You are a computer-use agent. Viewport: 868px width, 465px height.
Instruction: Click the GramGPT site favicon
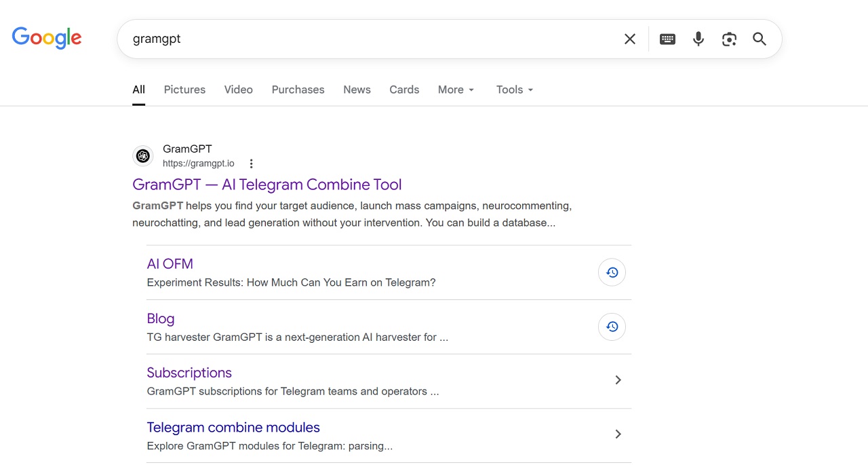(x=142, y=156)
